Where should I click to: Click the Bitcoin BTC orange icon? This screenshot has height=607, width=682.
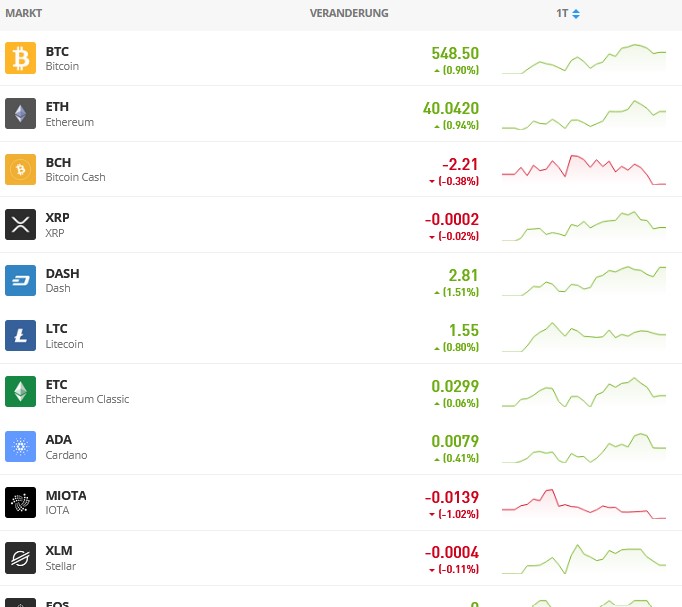[20, 58]
